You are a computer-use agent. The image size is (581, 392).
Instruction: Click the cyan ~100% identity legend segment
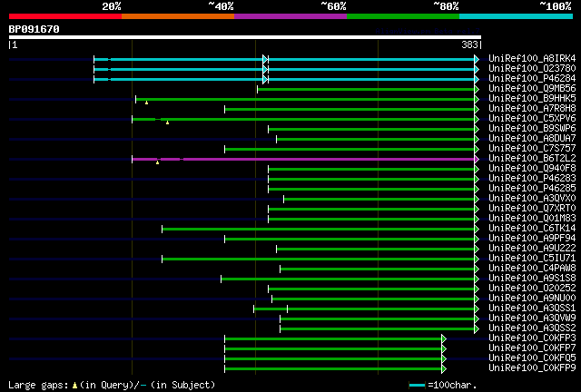(x=517, y=16)
